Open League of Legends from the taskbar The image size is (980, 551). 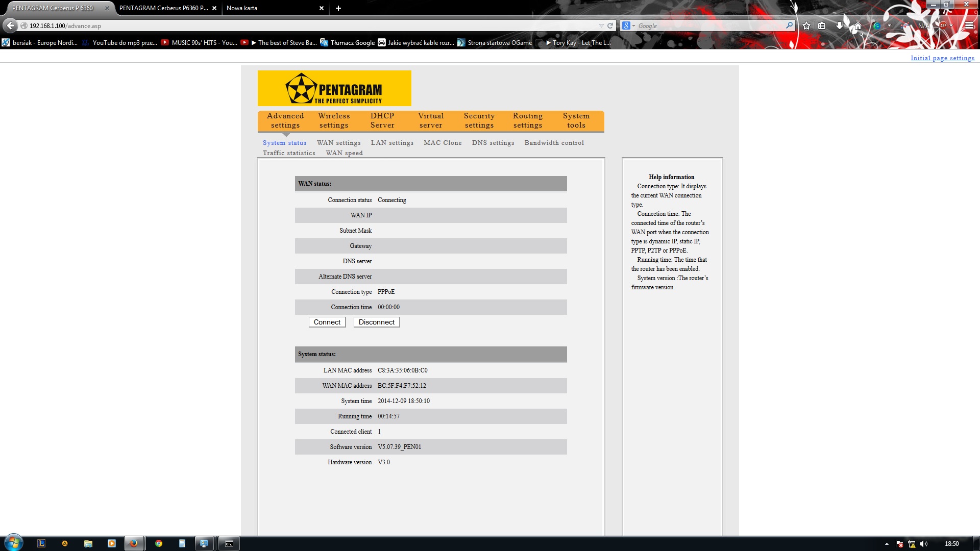pos(41,543)
